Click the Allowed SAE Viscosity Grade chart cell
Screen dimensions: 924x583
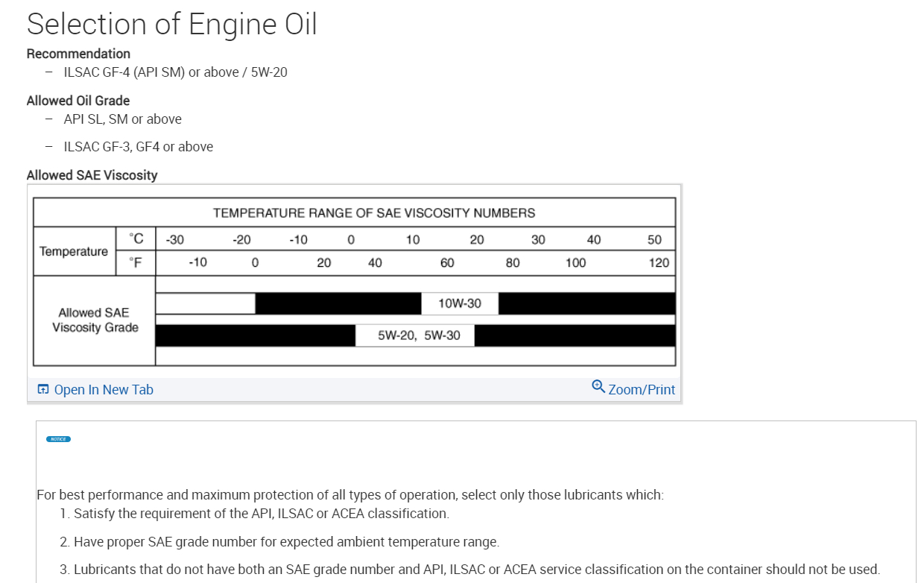pyautogui.click(x=95, y=320)
